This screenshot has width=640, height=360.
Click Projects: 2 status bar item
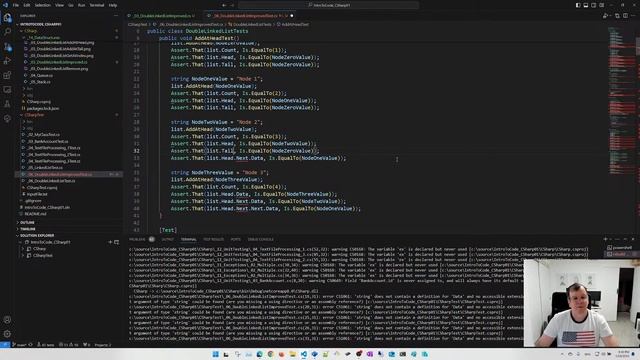coord(103,345)
